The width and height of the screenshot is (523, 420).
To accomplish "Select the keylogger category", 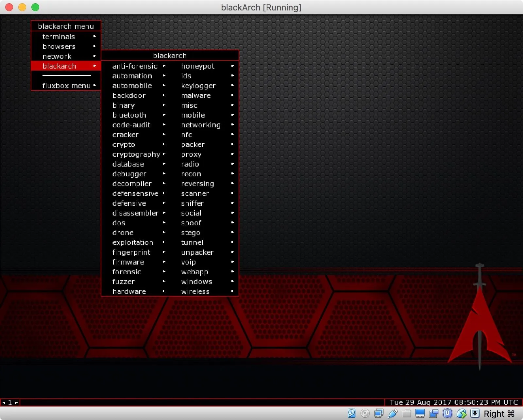I will pos(204,86).
